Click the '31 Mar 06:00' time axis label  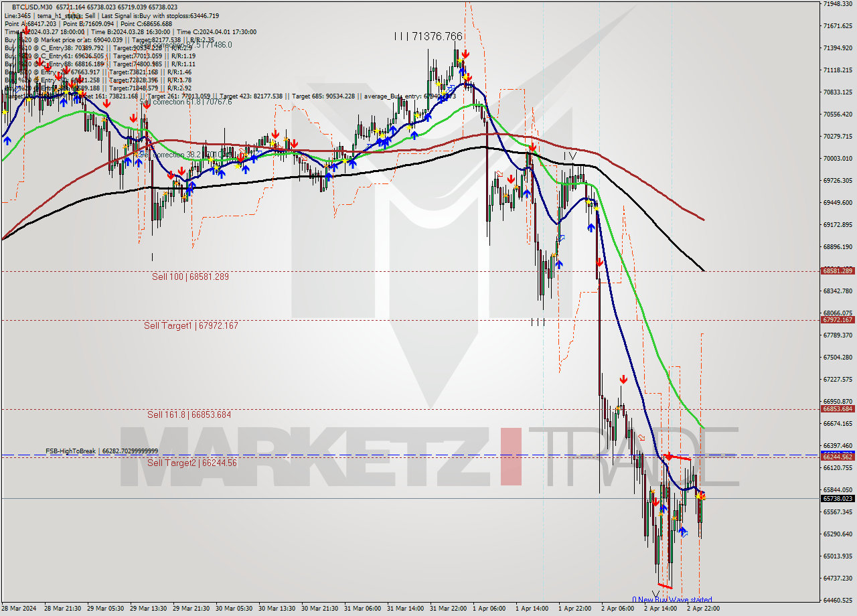pyautogui.click(x=364, y=609)
